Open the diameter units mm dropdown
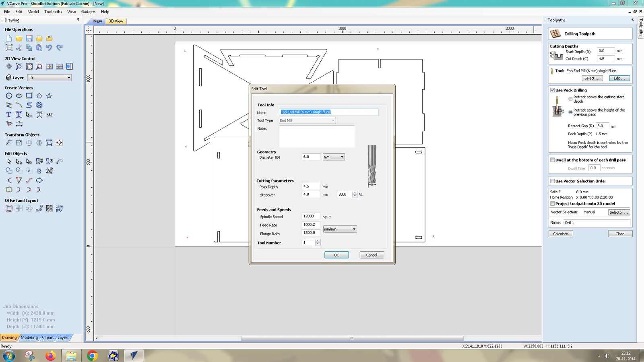Screen dimensions: 644x362 [x=334, y=157]
